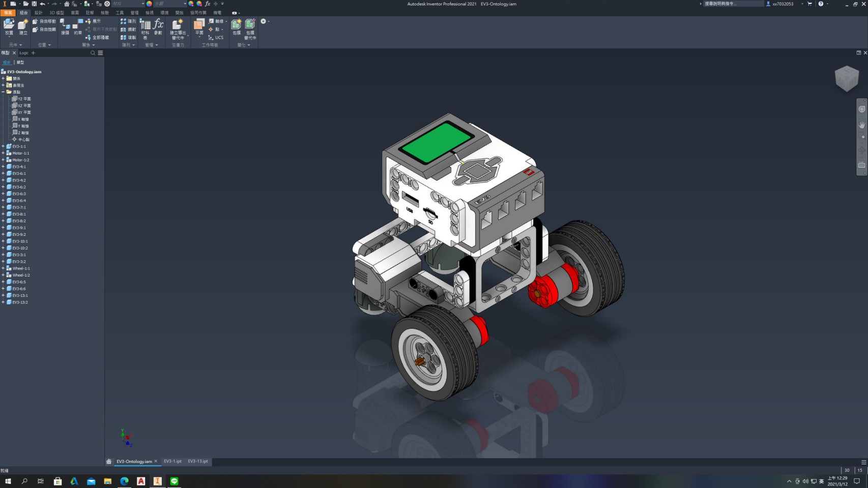Screen dimensions: 868x488
Task: Click the Pan hand icon in navigation bar
Action: pos(862,125)
